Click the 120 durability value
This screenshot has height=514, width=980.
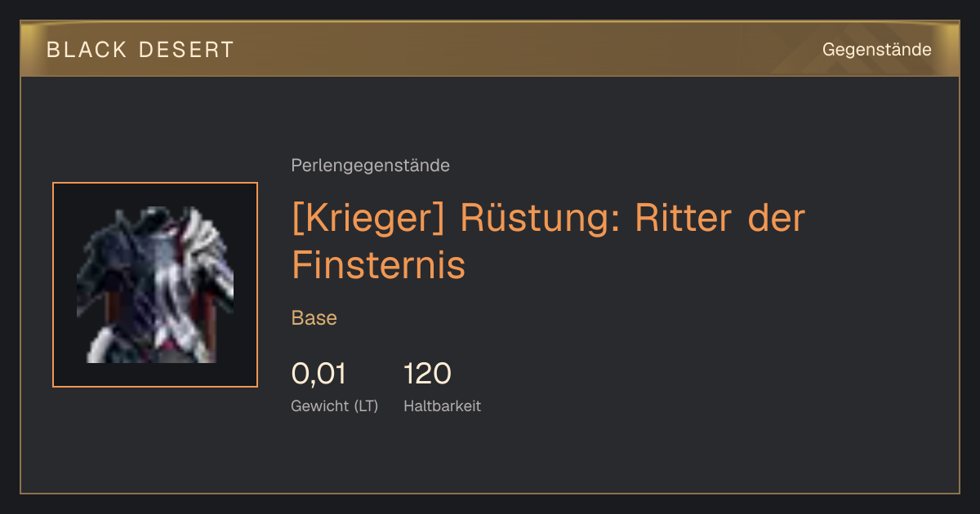pos(427,374)
